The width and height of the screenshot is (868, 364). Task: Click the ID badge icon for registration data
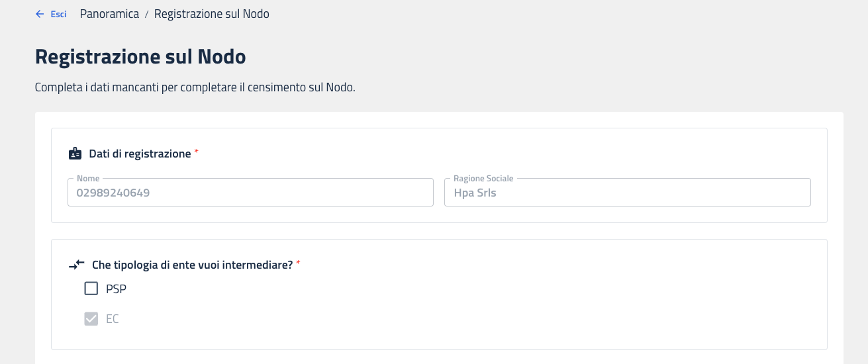pos(75,154)
